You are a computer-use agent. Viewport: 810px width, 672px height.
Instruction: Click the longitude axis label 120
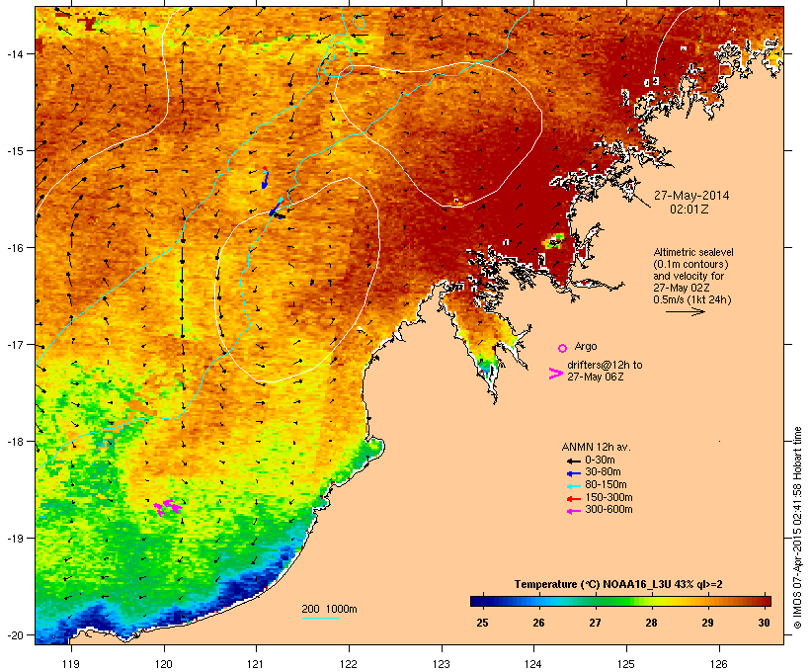164,663
